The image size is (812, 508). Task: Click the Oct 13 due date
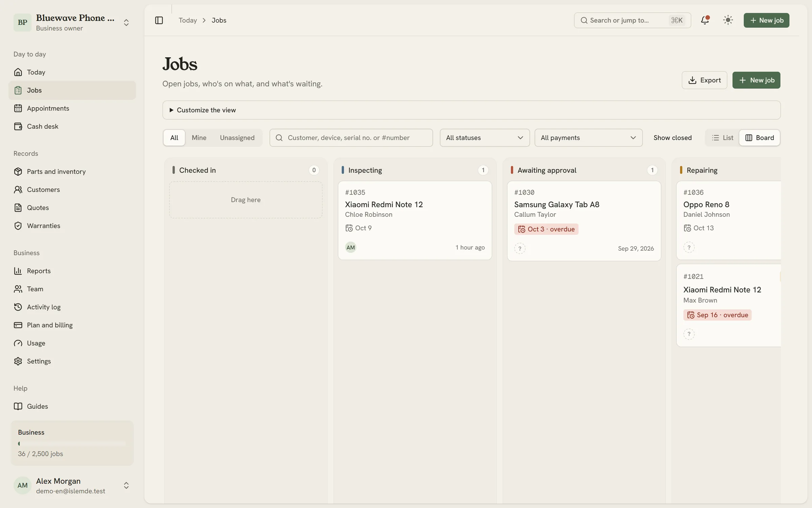point(698,228)
